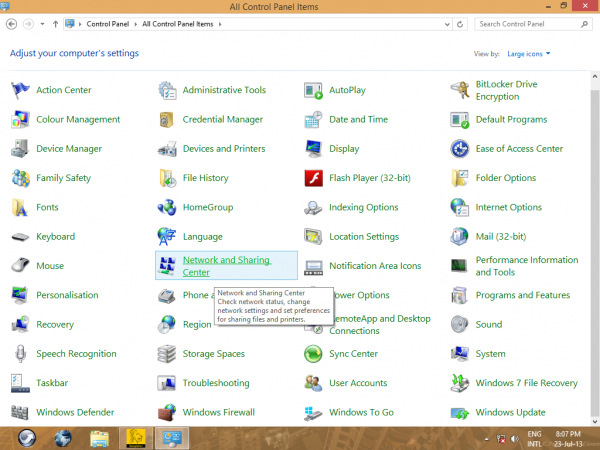The image size is (600, 450).
Task: Click the HomeGroup icon
Action: click(x=167, y=207)
